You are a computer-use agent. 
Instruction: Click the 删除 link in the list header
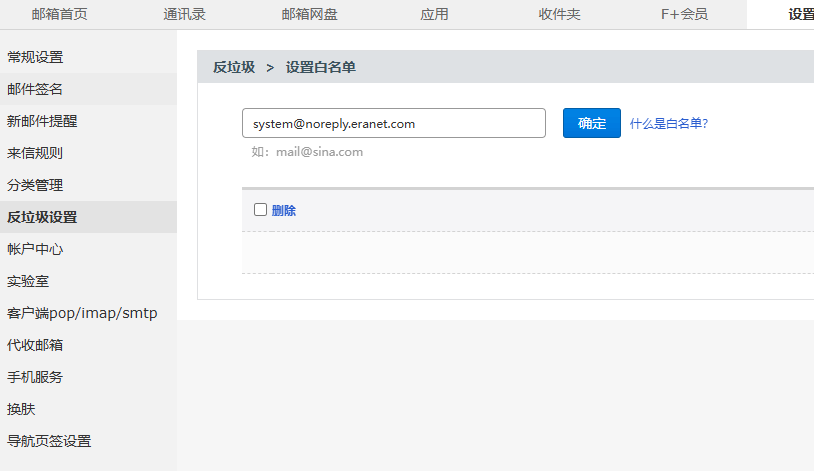pyautogui.click(x=284, y=210)
